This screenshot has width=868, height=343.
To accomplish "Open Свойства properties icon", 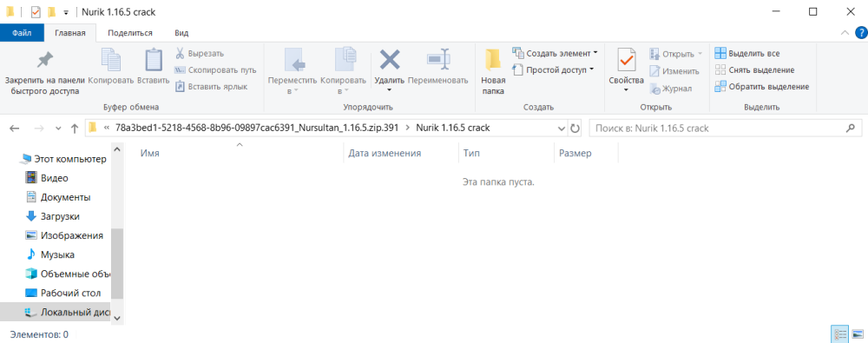I will [626, 60].
